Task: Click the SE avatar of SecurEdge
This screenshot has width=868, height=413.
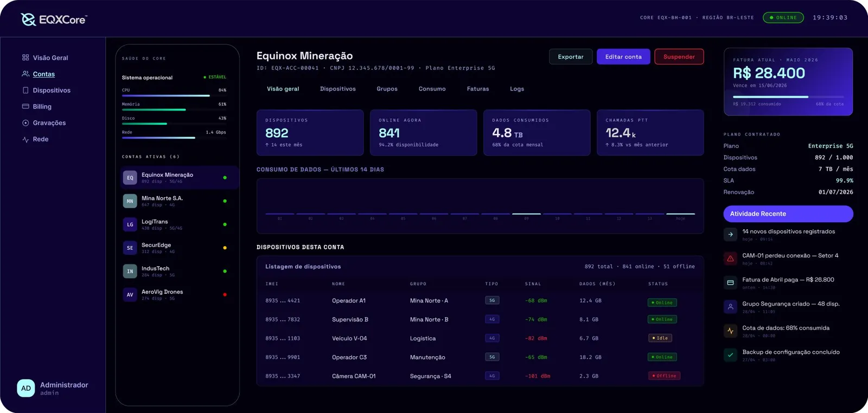Action: point(130,248)
